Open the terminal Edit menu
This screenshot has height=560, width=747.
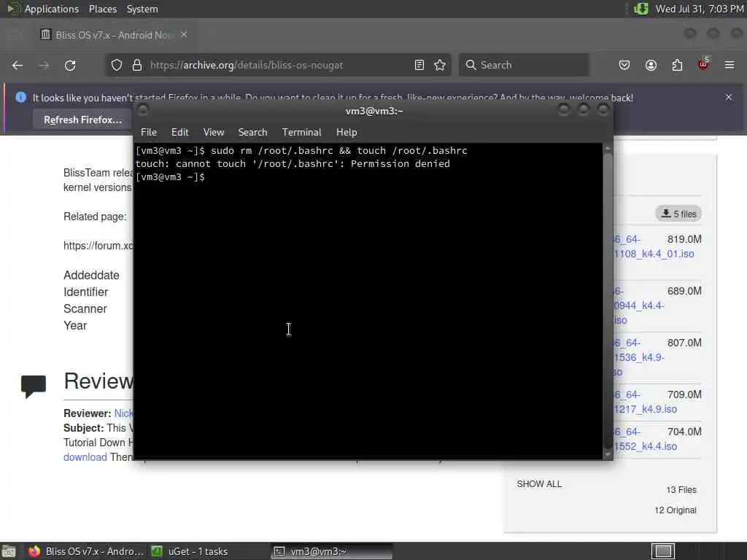pos(179,133)
